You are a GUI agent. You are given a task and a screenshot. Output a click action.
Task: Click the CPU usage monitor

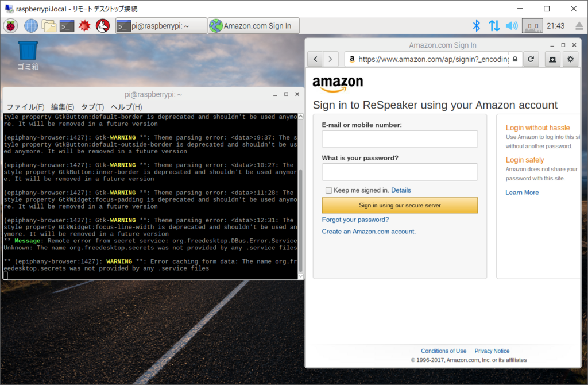pyautogui.click(x=532, y=26)
